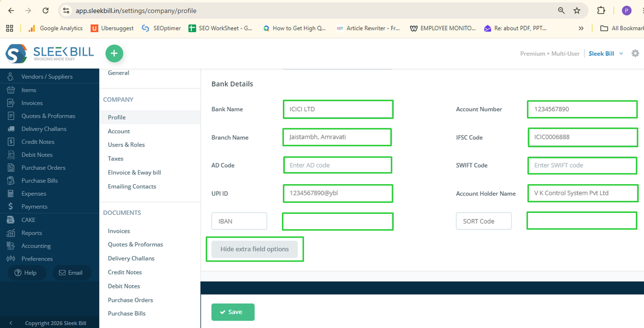Open Chrome apps grid icon
The height and width of the screenshot is (328, 644).
coord(9,28)
